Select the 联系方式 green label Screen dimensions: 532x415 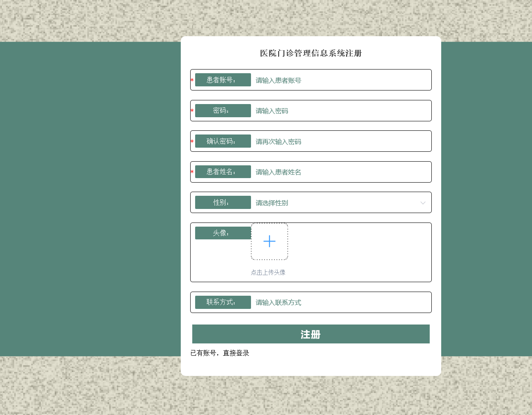(x=223, y=302)
